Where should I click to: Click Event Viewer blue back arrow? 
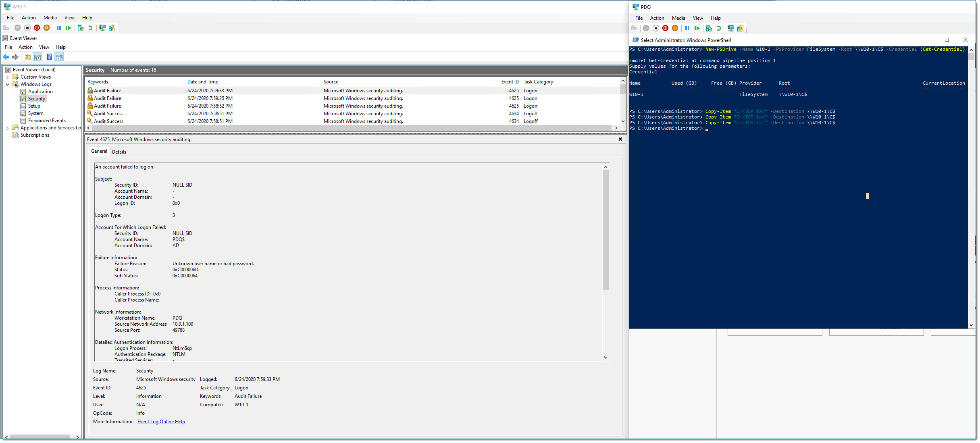coord(6,57)
